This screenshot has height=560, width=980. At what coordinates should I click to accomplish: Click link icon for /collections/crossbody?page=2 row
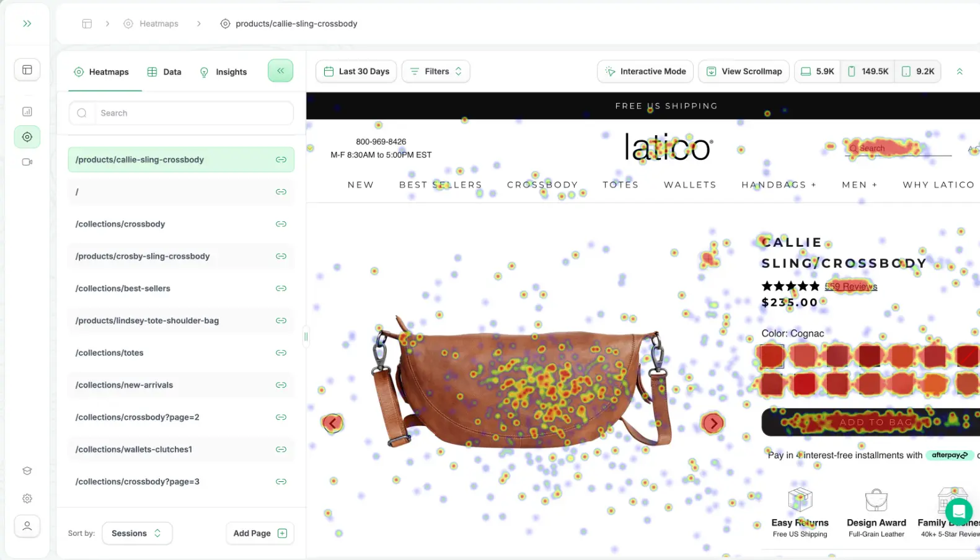281,417
